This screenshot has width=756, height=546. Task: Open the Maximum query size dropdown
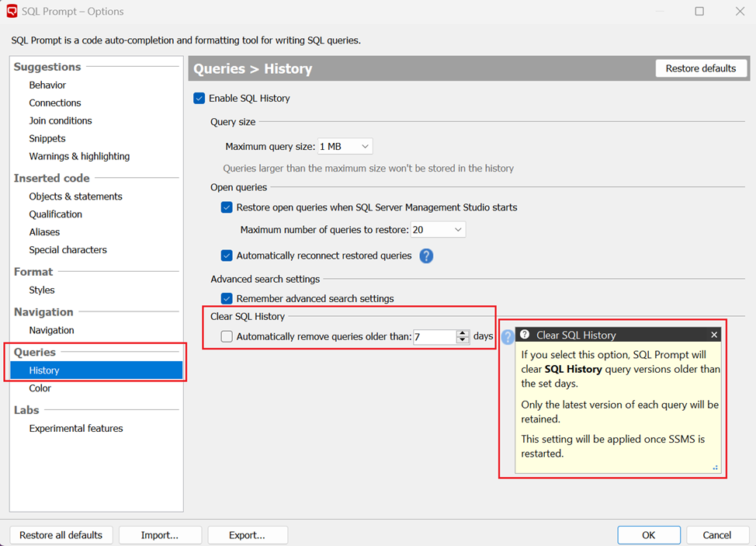pyautogui.click(x=345, y=147)
